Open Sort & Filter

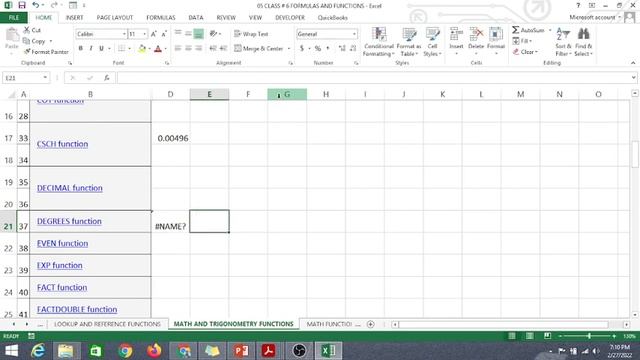[563, 42]
